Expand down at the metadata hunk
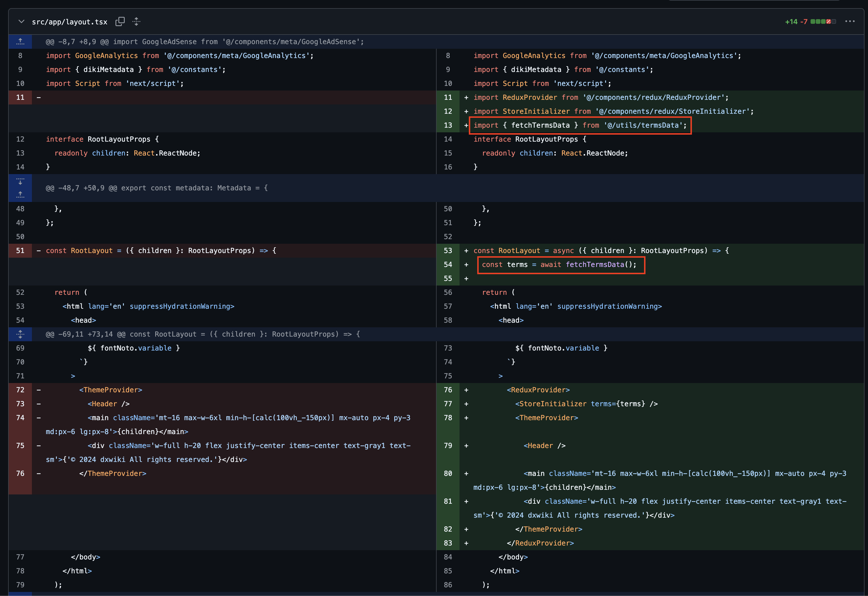The height and width of the screenshot is (596, 868). click(20, 182)
